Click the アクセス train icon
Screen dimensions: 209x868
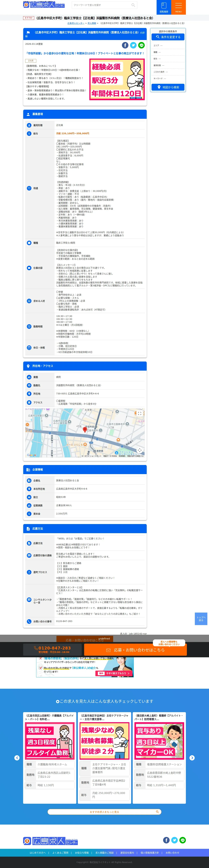(x=29, y=402)
